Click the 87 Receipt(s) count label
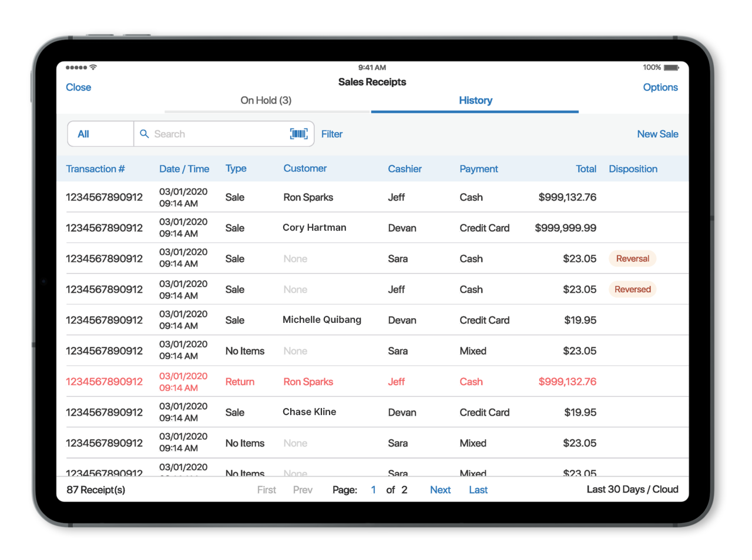Viewport: 752px width, 560px height. (96, 490)
